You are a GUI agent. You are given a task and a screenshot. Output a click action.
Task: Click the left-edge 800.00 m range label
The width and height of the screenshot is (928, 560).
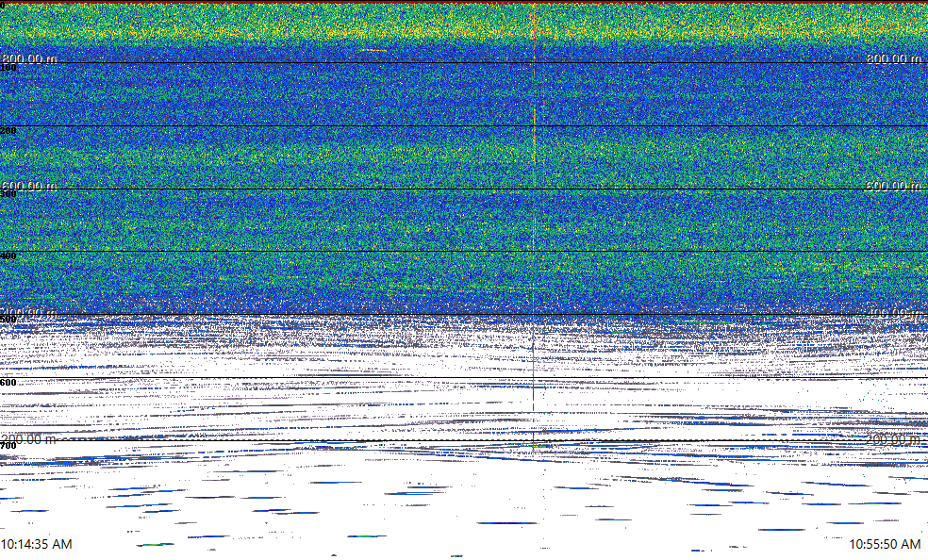[x=29, y=58]
